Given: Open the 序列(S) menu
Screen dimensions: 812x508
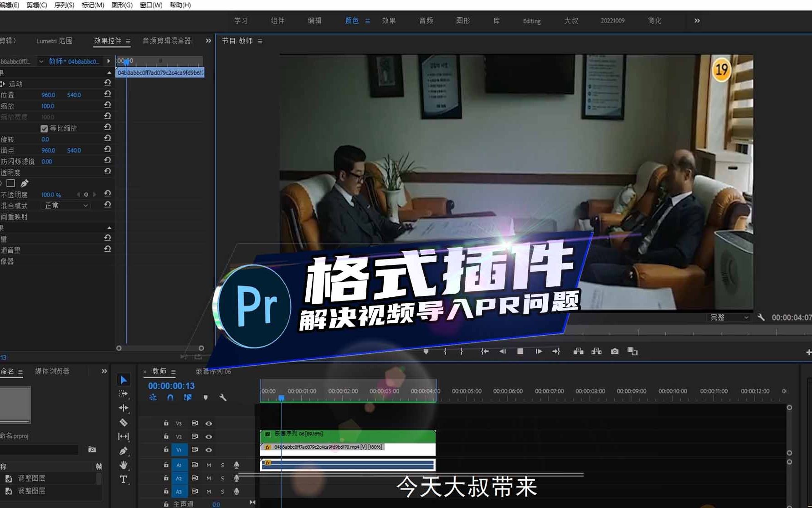Looking at the screenshot, I should click(x=64, y=5).
